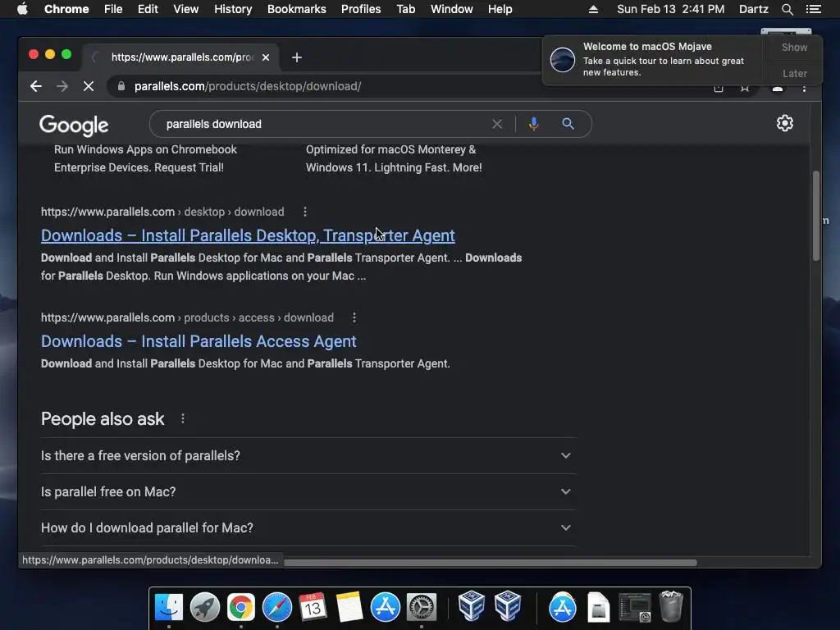
Task: Open options for desktop download result
Action: (305, 212)
